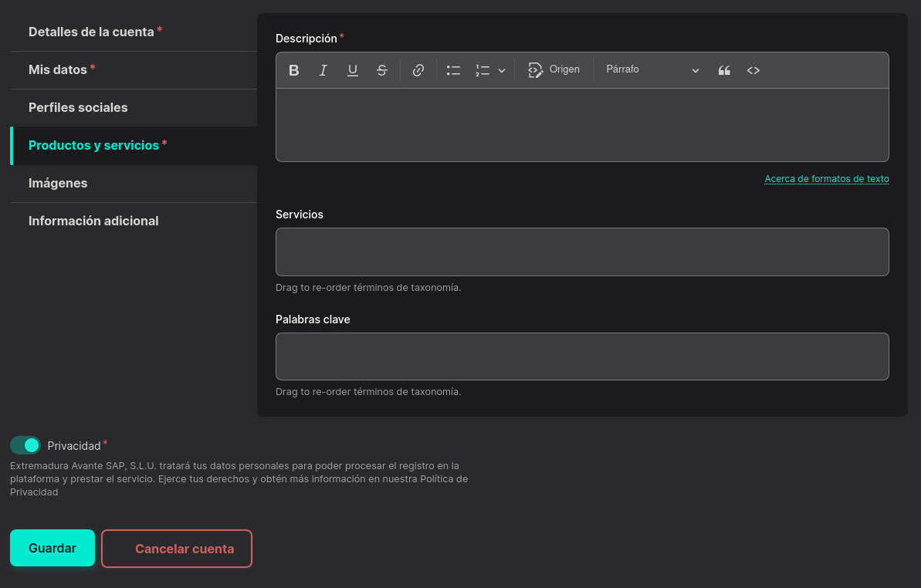The image size is (921, 588).
Task: Toggle bold formatting in editor toolbar
Action: (x=294, y=70)
